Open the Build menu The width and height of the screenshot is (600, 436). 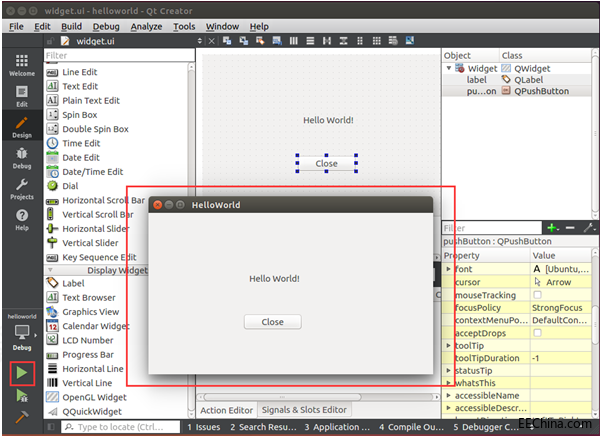tap(72, 26)
